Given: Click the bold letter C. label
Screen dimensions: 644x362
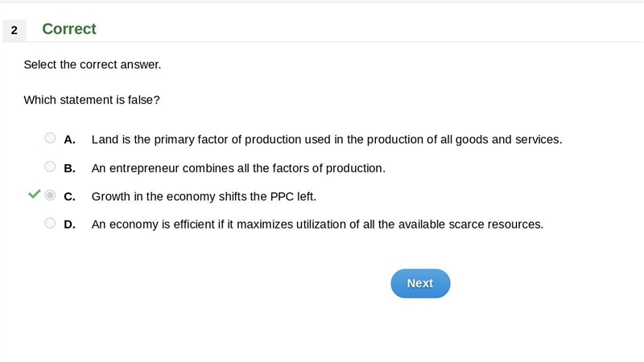Looking at the screenshot, I should pyautogui.click(x=69, y=197).
